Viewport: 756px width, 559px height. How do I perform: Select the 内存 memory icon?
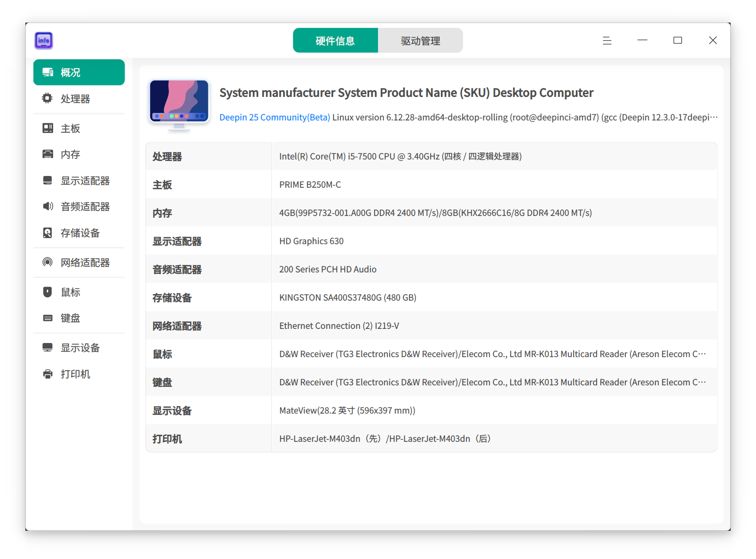coord(47,154)
